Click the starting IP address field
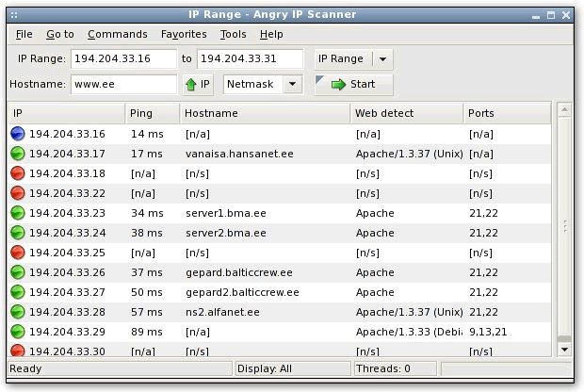Viewport: 584px width, 392px height. click(x=123, y=58)
